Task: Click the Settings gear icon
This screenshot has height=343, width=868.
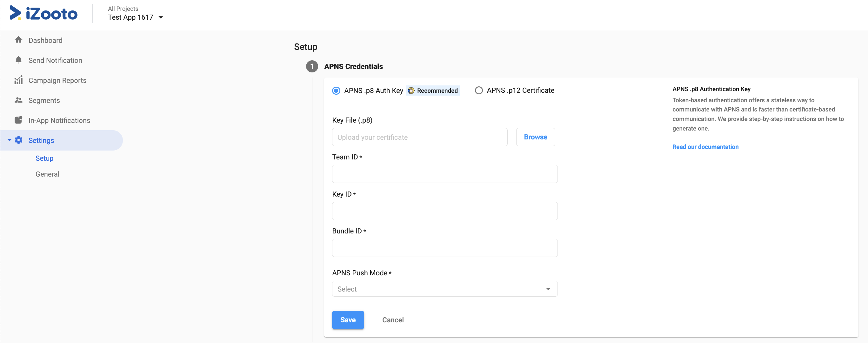Action: (19, 140)
